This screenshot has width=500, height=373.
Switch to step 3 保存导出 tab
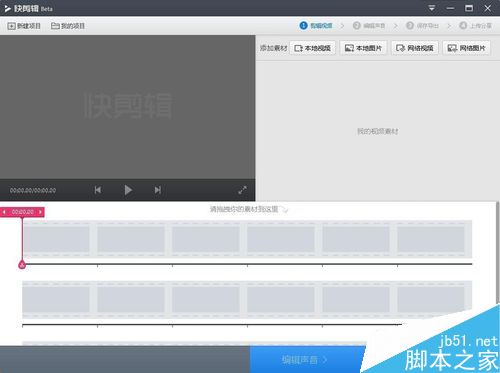pos(422,26)
